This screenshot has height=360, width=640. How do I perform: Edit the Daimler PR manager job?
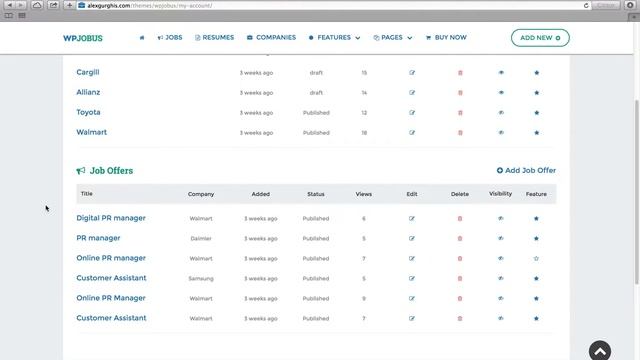411,238
